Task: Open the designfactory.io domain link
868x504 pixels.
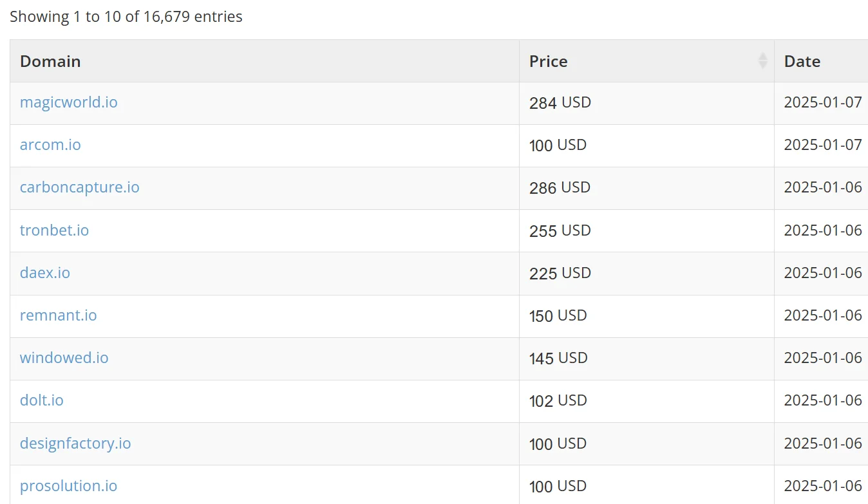Action: coord(75,443)
